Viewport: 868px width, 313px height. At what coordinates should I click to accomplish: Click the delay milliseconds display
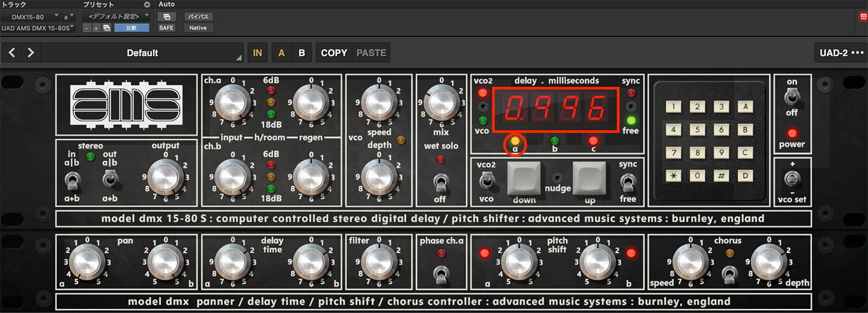pos(556,108)
